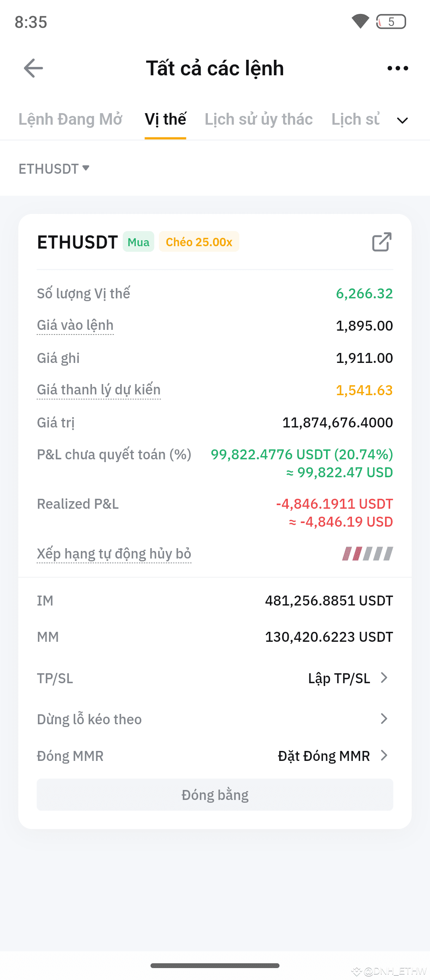Tap Giá vào lệnh label for info
430x980 pixels.
coord(75,325)
